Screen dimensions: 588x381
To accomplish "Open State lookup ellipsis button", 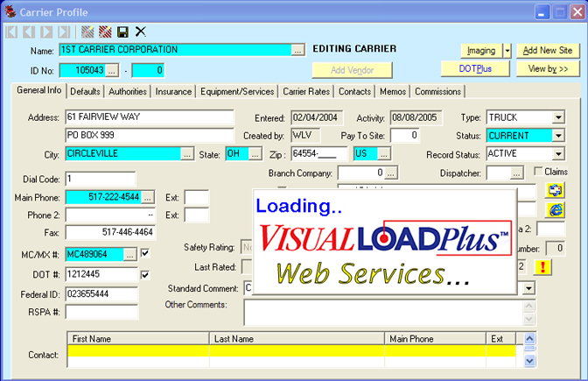I will (x=255, y=154).
